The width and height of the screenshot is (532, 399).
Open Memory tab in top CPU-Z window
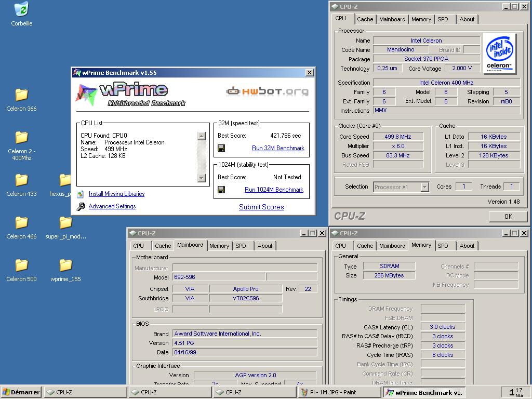(x=421, y=19)
